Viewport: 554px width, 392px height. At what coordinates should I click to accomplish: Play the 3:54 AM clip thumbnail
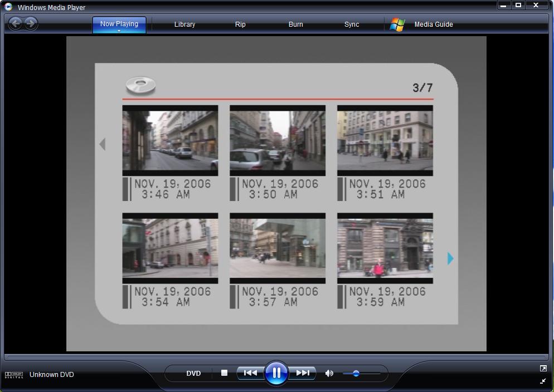[x=170, y=248]
